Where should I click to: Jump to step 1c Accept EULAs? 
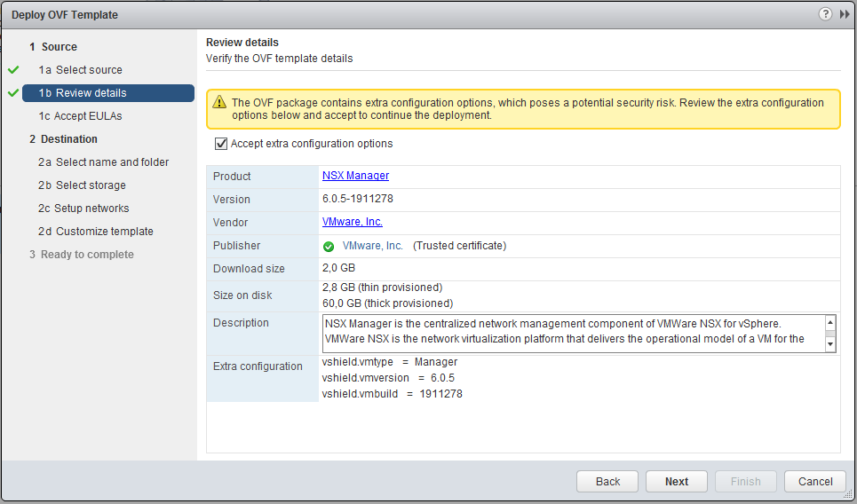(80, 116)
